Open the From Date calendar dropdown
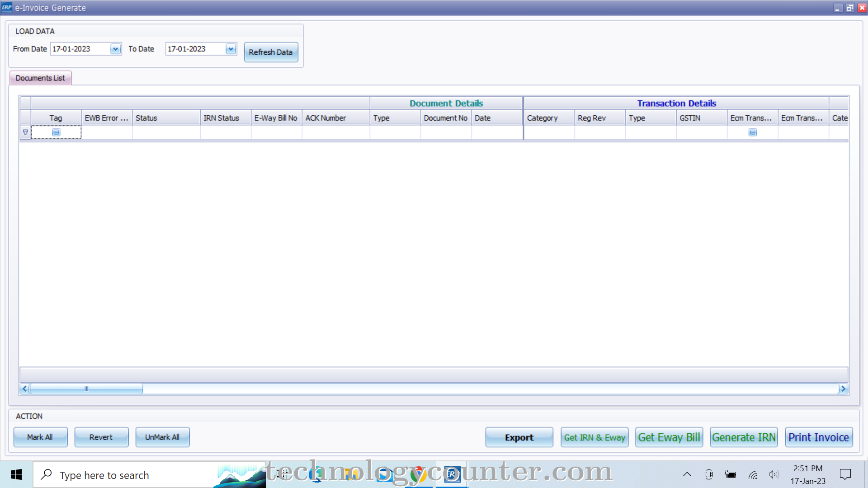This screenshot has height=488, width=868. point(116,48)
